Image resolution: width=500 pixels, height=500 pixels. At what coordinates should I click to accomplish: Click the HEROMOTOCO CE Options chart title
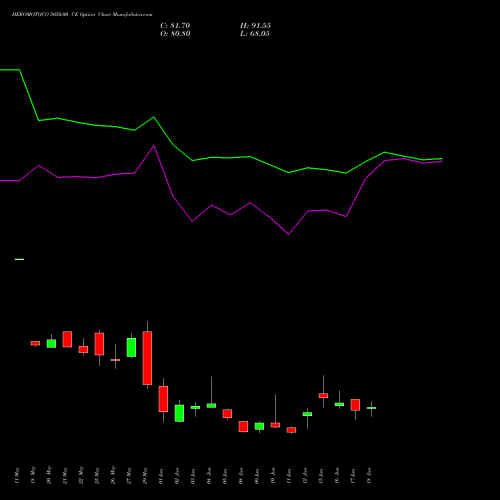82,15
